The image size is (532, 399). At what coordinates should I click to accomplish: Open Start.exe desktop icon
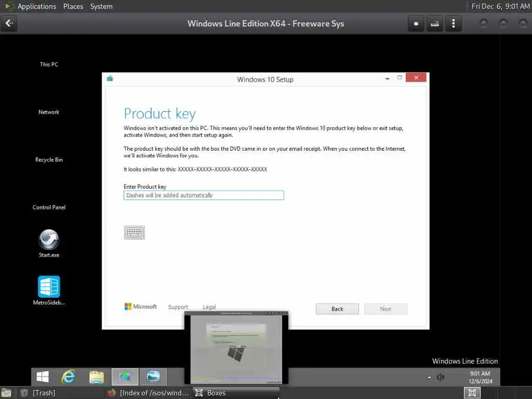click(x=49, y=244)
